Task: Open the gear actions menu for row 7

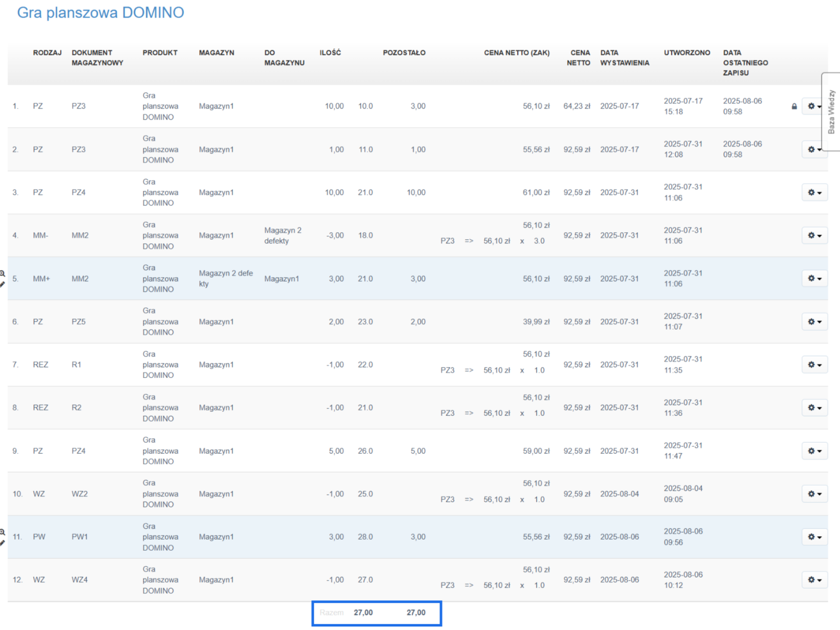Action: click(814, 365)
